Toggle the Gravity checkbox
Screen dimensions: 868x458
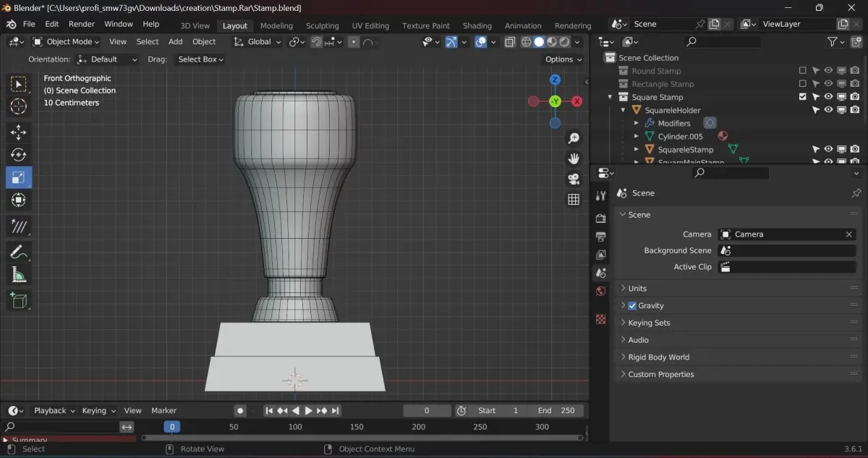[x=632, y=305]
